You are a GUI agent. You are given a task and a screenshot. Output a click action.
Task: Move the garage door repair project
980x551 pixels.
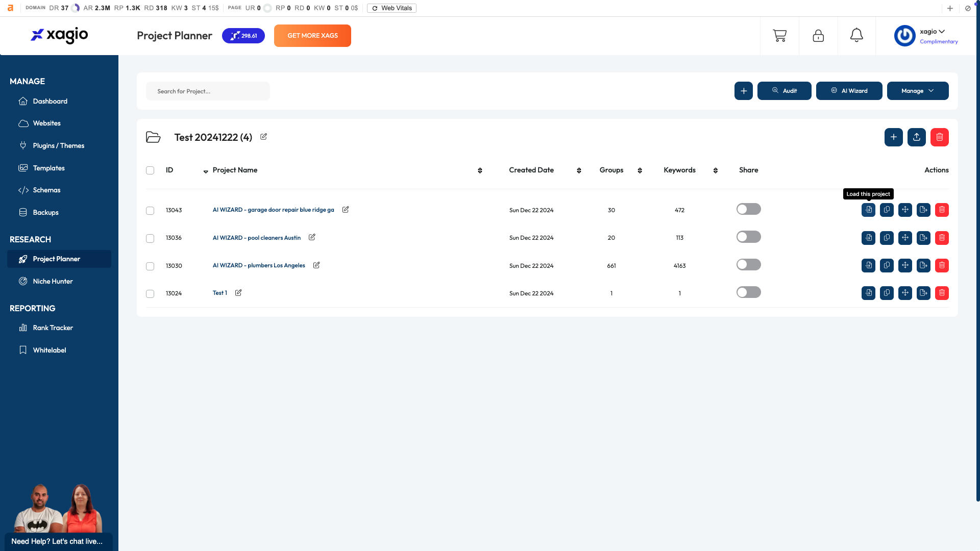coord(905,210)
